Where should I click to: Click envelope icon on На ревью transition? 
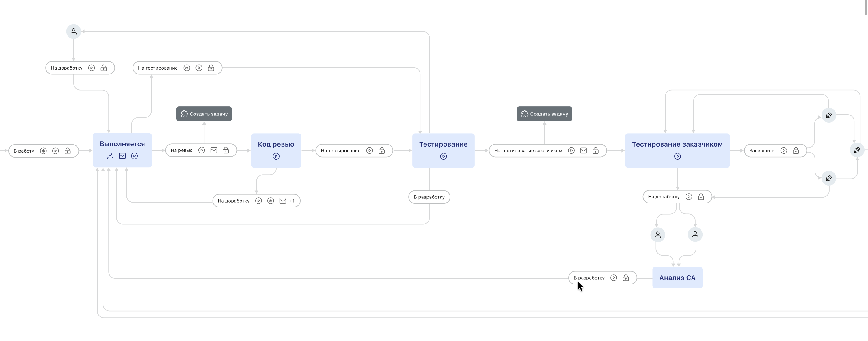214,151
